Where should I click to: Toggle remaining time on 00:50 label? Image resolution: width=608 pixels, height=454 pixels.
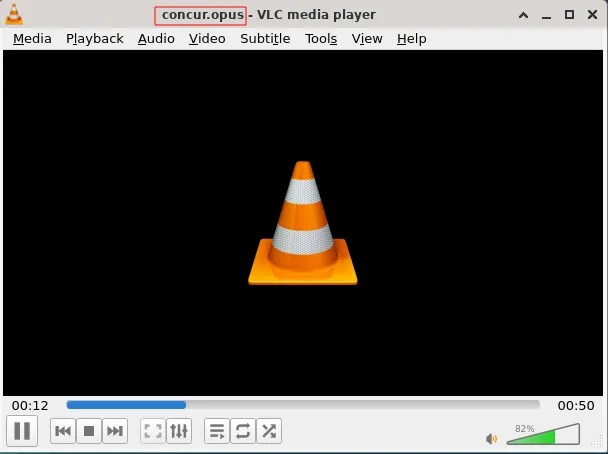[x=576, y=406]
